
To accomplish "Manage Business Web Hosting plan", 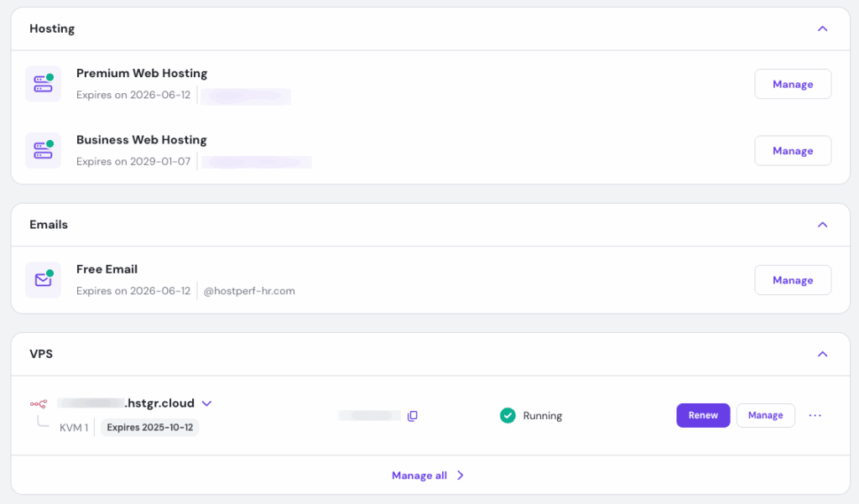I will [x=793, y=151].
